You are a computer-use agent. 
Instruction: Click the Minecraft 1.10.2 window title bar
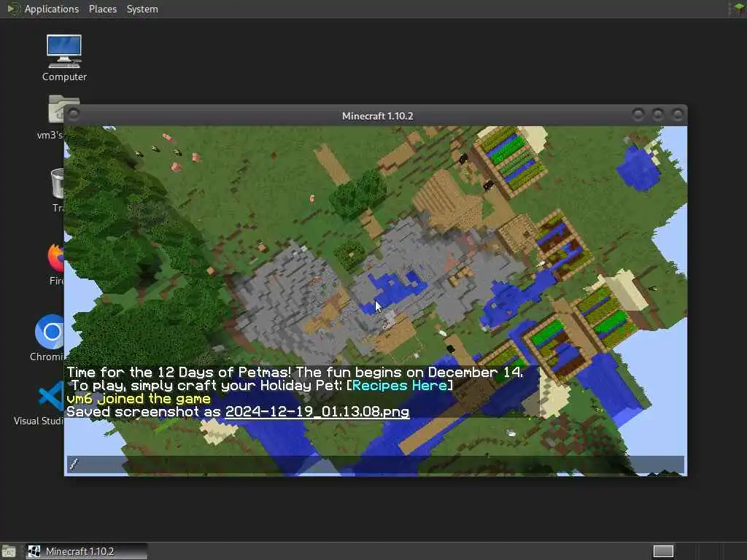[x=377, y=116]
